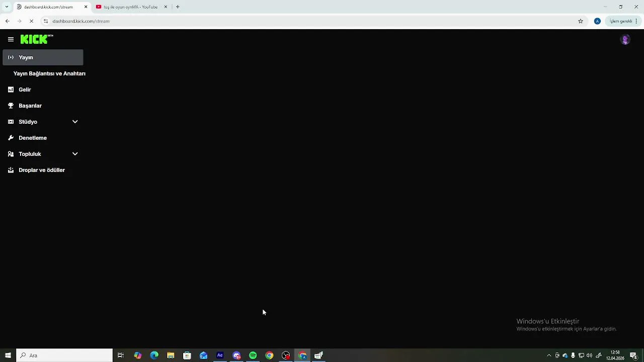Click the trophy icon next to Başarılar
644x362 pixels.
coord(11,106)
